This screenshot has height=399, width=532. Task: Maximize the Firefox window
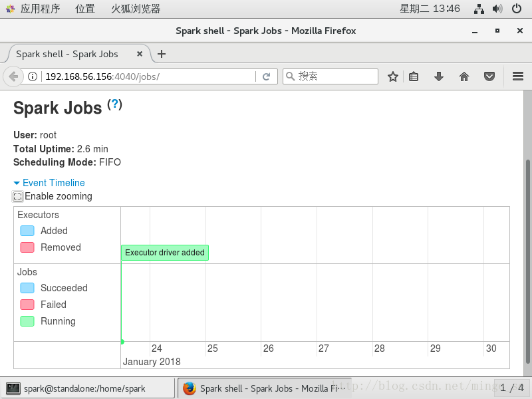point(497,31)
